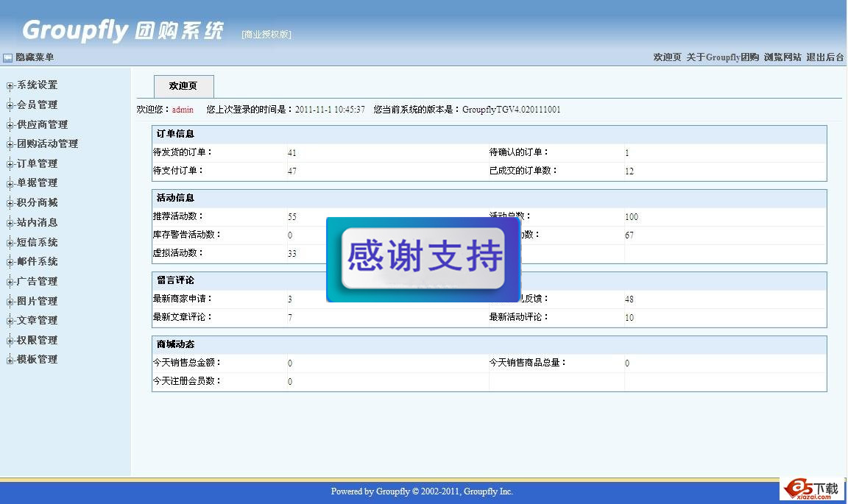Expand the 供应商管理 tree node
The image size is (848, 504).
click(x=10, y=125)
